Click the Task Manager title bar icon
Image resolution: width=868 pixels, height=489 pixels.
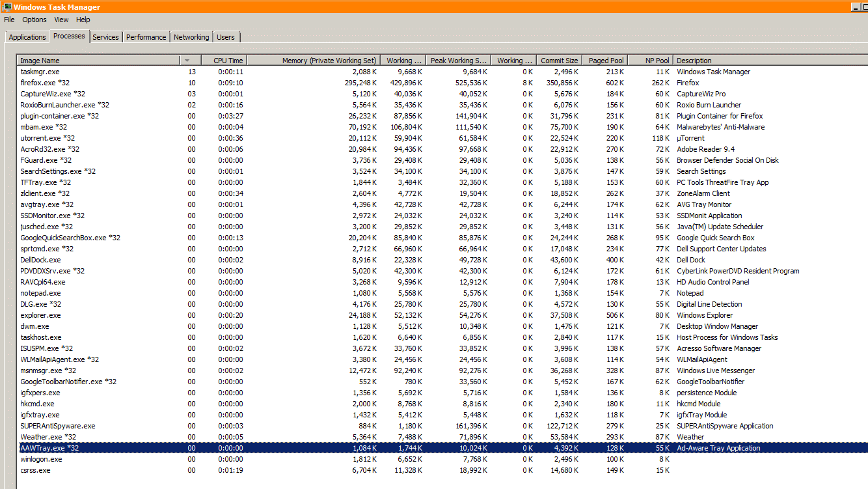[x=7, y=7]
